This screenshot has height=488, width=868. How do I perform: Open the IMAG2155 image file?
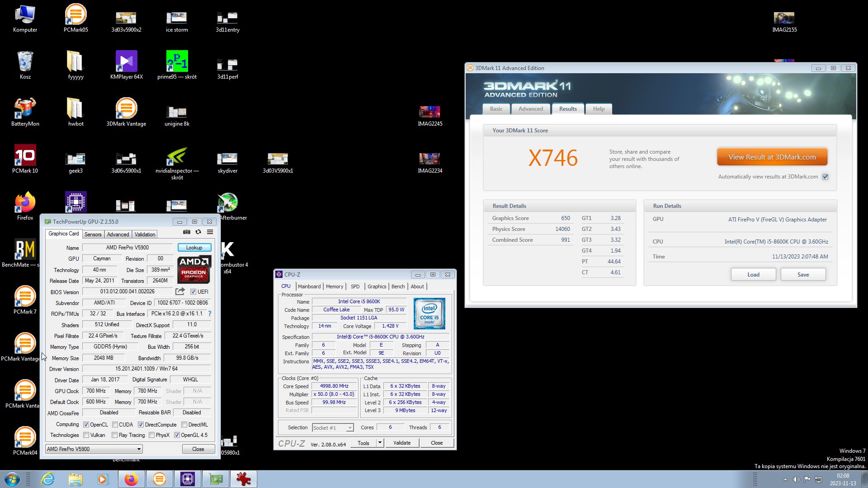coord(784,22)
